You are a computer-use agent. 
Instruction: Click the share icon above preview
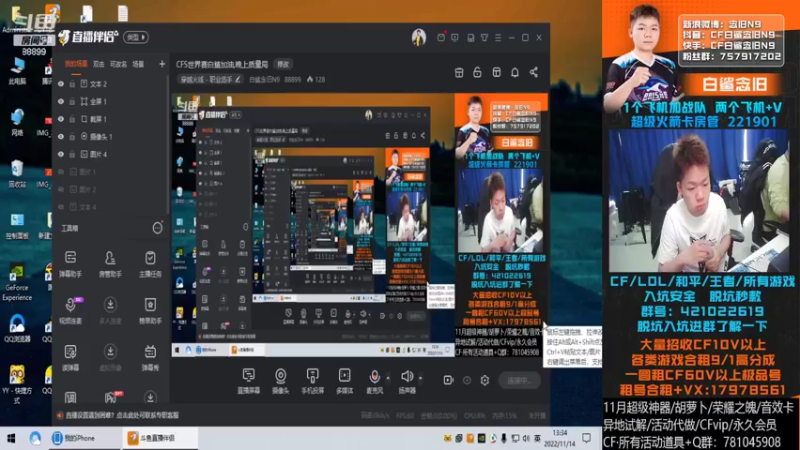(x=534, y=72)
